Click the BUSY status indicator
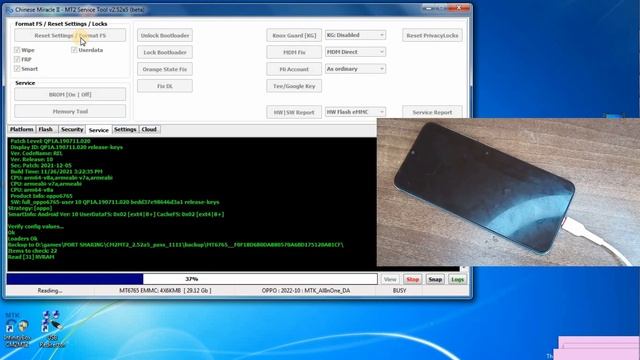Image resolution: width=640 pixels, height=360 pixels. [x=400, y=291]
